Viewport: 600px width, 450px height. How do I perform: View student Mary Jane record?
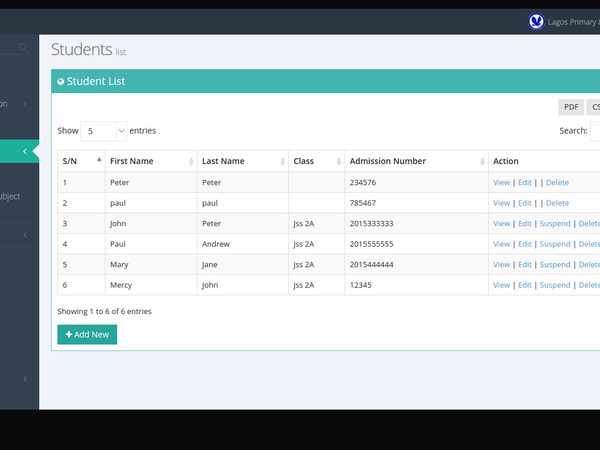tap(501, 265)
